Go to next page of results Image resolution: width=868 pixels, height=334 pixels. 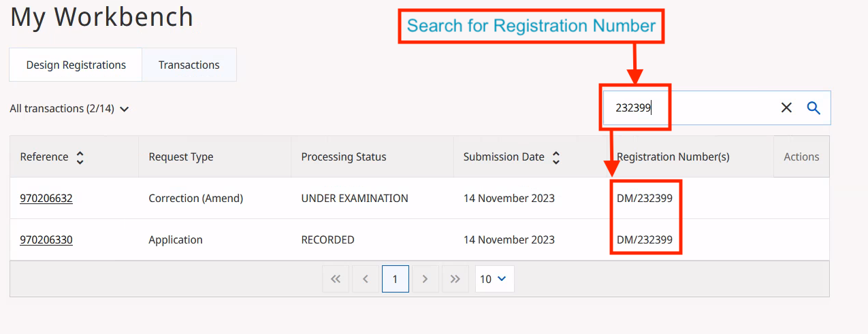point(425,279)
